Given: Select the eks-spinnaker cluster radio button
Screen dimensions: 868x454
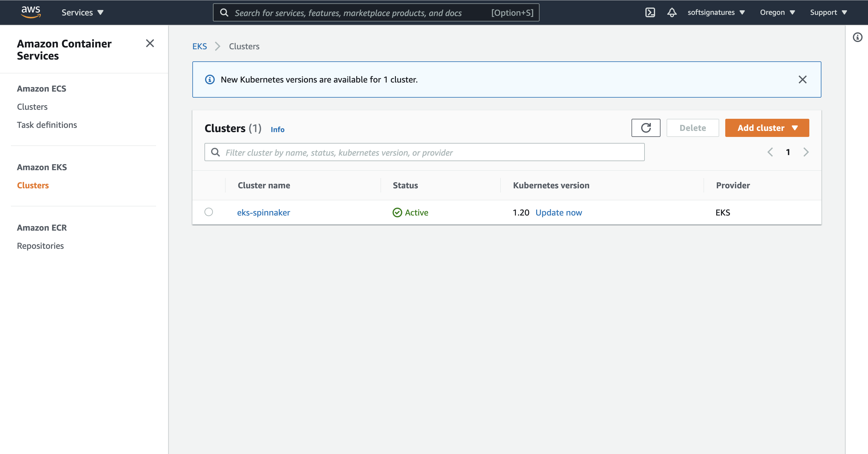Looking at the screenshot, I should tap(209, 212).
